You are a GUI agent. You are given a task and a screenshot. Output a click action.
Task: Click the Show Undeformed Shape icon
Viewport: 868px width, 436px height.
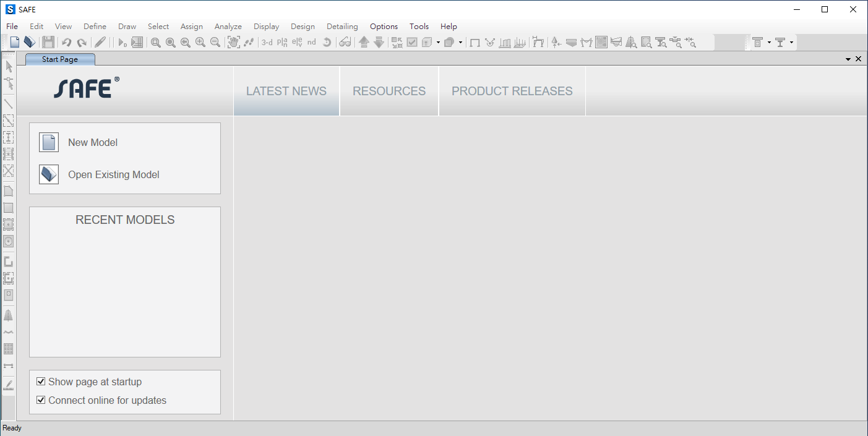(x=475, y=42)
